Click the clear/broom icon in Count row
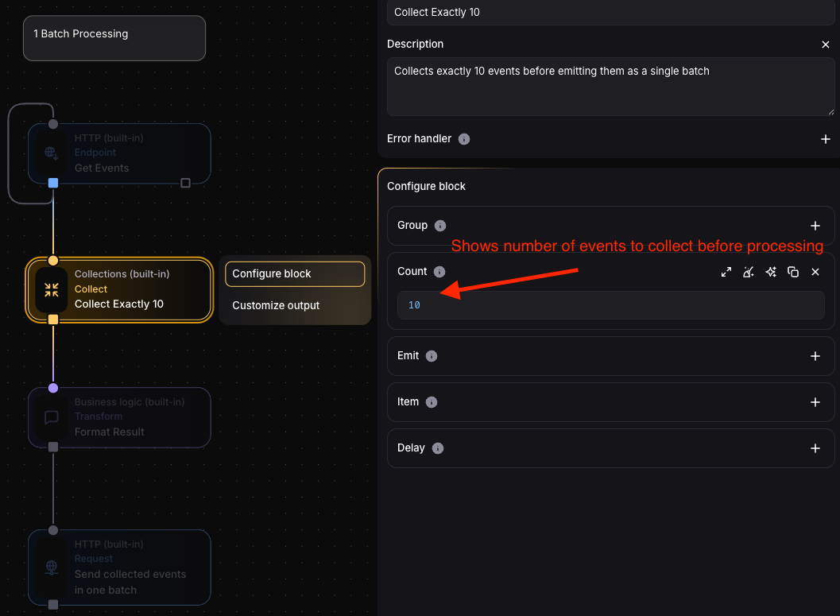840x616 pixels. tap(749, 272)
